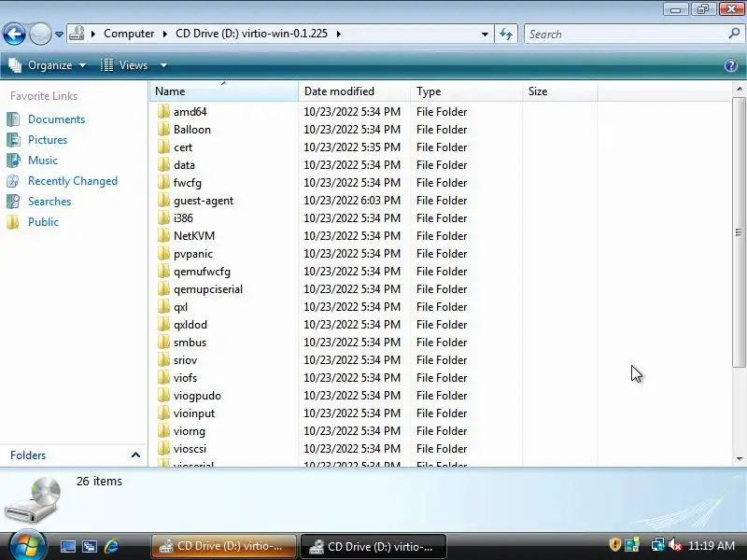
Task: Select the pvpanic folder icon
Action: point(163,253)
